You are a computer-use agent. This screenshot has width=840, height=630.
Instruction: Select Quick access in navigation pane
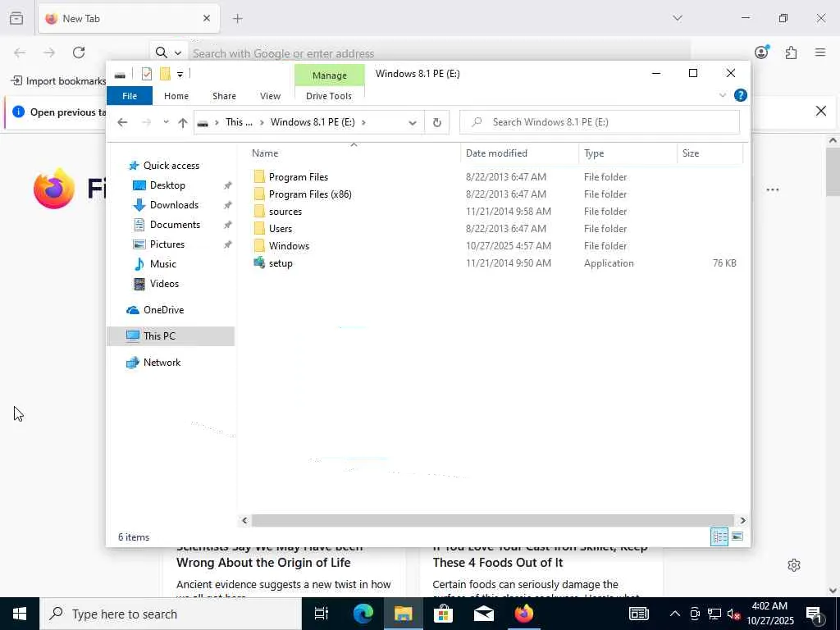click(171, 166)
